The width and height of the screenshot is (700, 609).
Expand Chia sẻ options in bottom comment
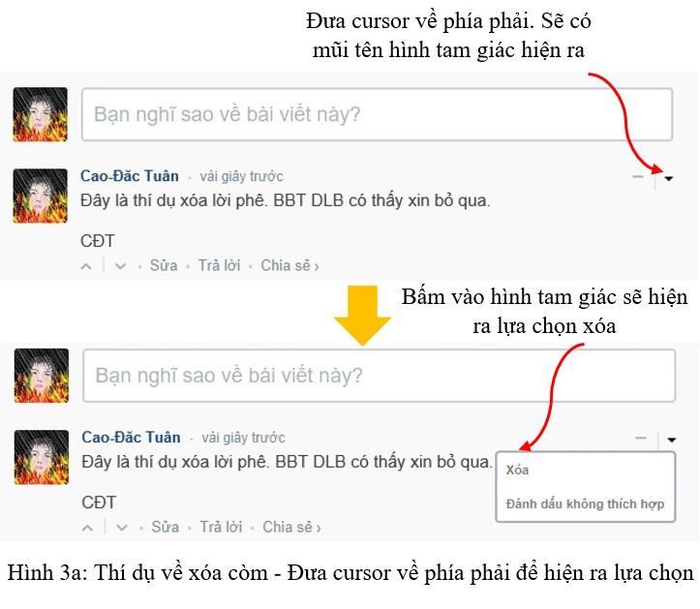pyautogui.click(x=291, y=528)
